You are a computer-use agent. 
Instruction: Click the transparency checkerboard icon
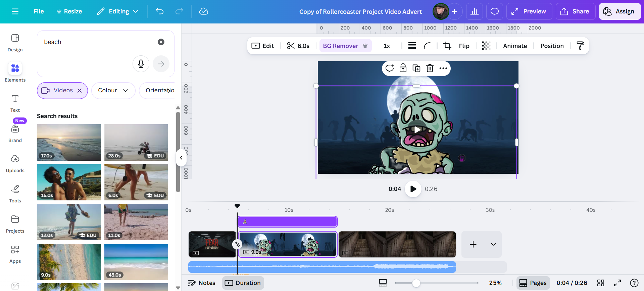tap(486, 46)
